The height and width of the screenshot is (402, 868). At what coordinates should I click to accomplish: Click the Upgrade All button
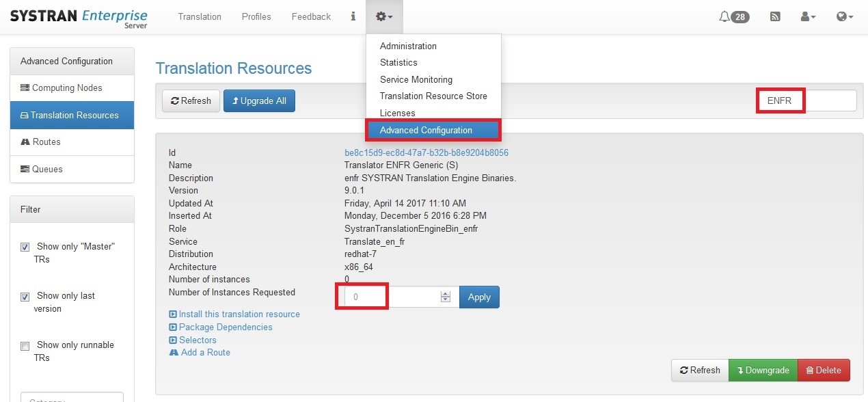tap(259, 100)
